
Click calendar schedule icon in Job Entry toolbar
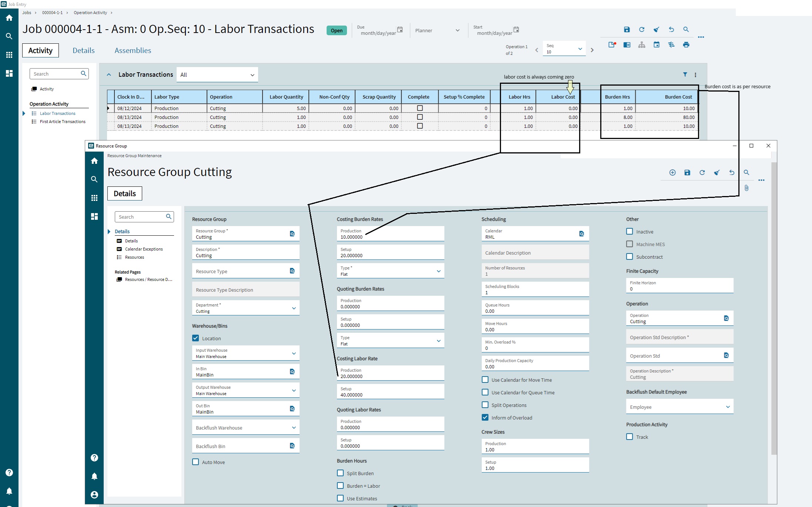point(656,45)
